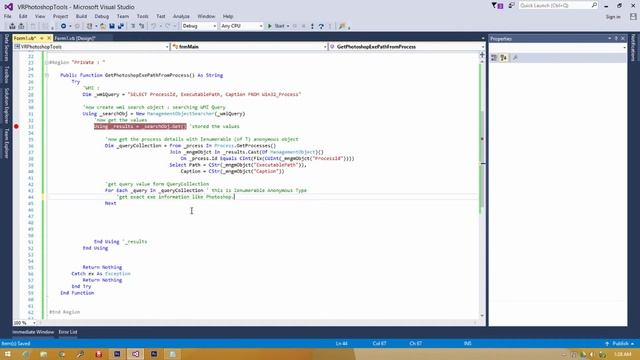Screen dimensions: 640x360
Task: Click the editor split handle above scrollbar
Action: [x=482, y=54]
